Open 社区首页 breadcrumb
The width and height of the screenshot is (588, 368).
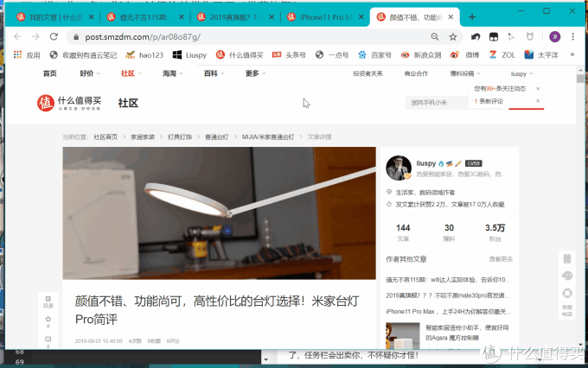pos(105,137)
